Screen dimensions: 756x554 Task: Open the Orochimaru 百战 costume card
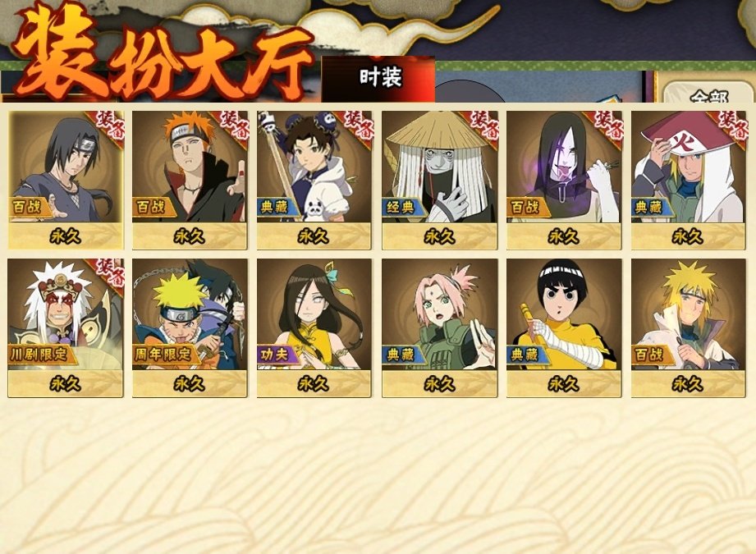[x=564, y=180]
